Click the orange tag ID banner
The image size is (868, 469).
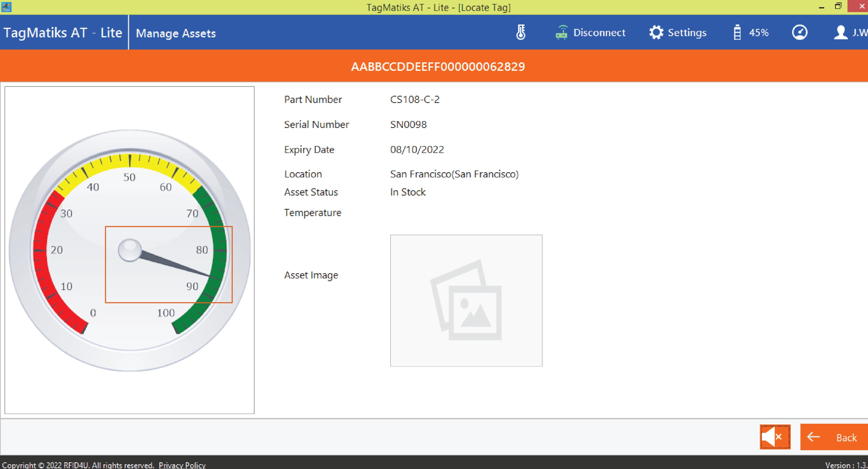438,66
